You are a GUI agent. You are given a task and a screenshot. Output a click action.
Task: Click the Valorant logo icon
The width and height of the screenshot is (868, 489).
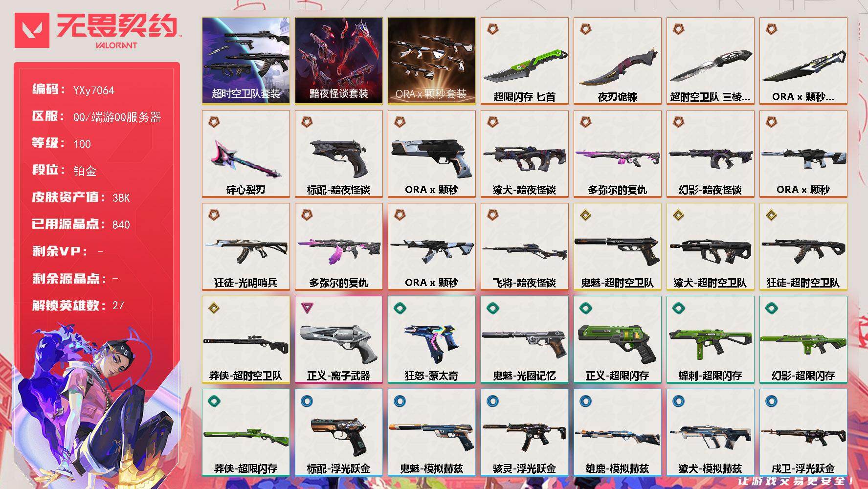tap(32, 30)
